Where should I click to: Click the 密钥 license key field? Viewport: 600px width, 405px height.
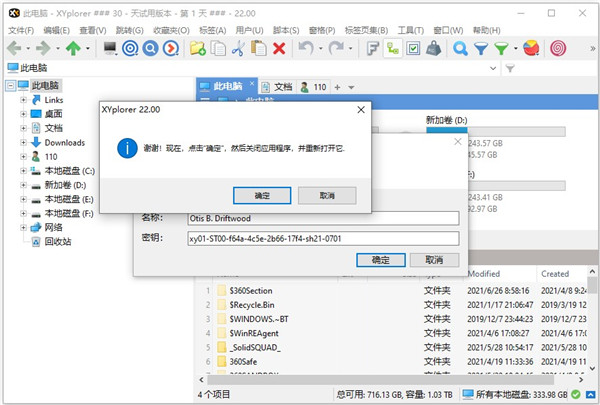pos(323,238)
